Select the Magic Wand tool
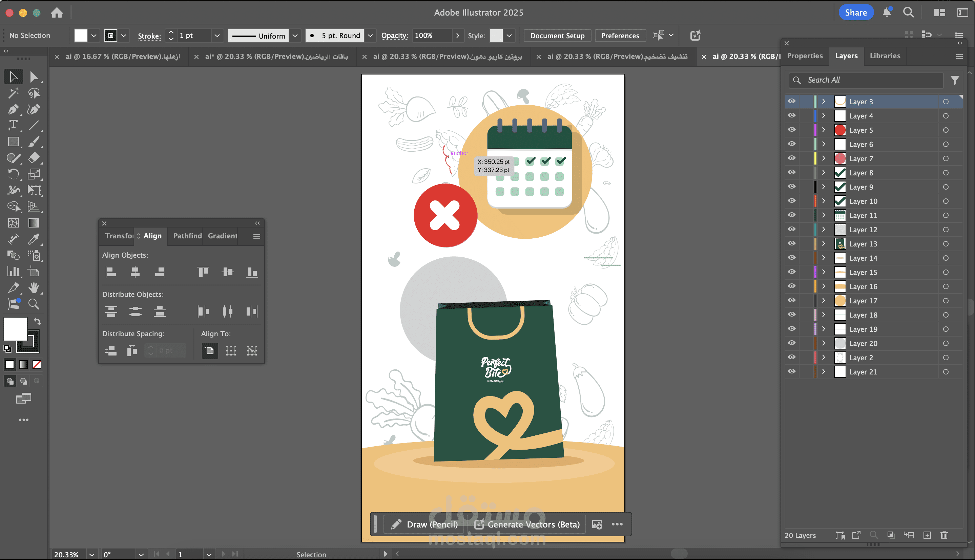The height and width of the screenshot is (560, 975). point(13,93)
